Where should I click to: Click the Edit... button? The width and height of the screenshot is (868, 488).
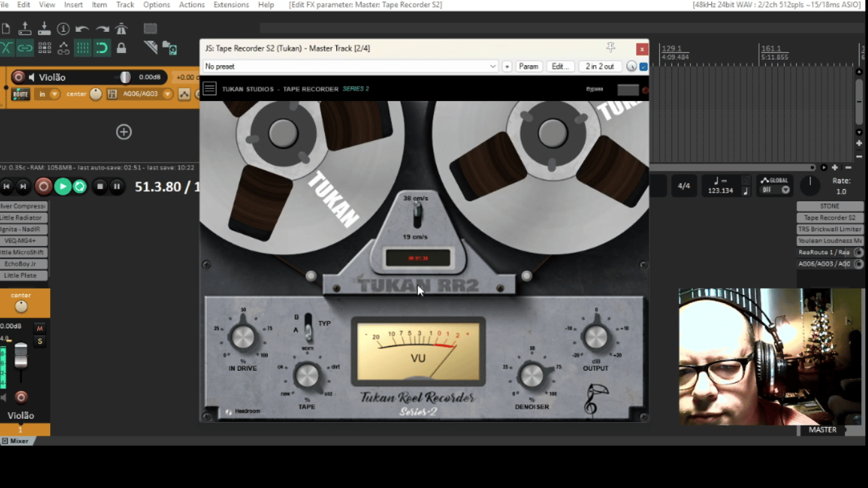point(559,66)
